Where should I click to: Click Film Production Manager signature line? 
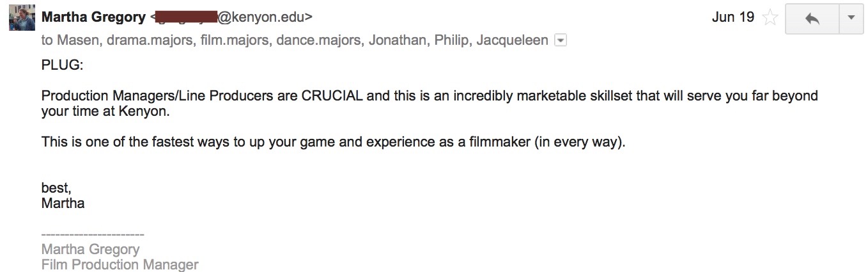120,264
